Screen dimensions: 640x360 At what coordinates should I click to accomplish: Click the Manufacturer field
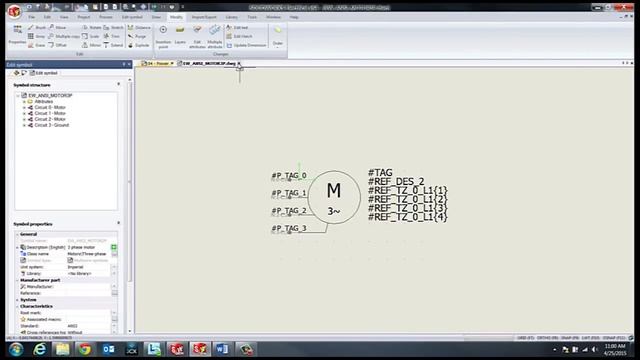pyautogui.click(x=89, y=287)
